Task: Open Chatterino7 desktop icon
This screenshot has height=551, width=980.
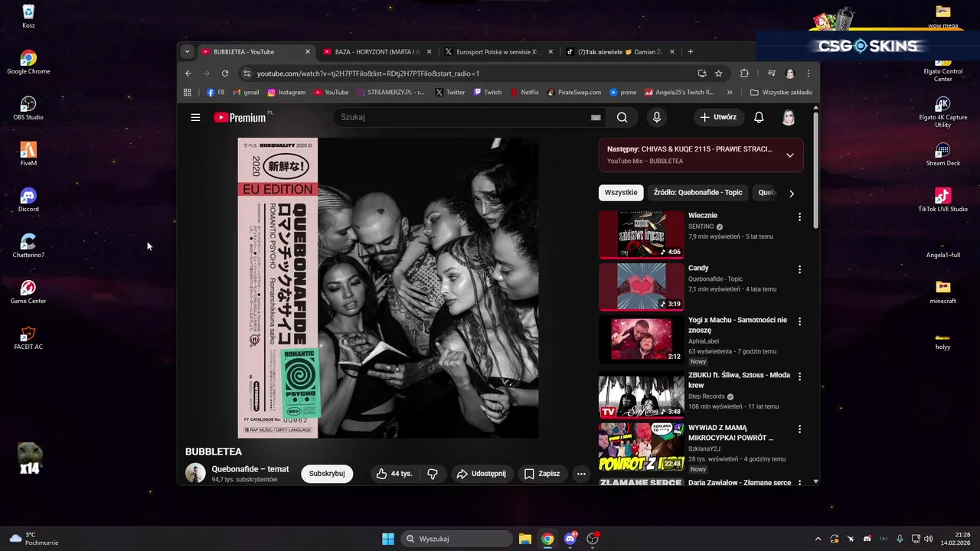Action: click(28, 245)
